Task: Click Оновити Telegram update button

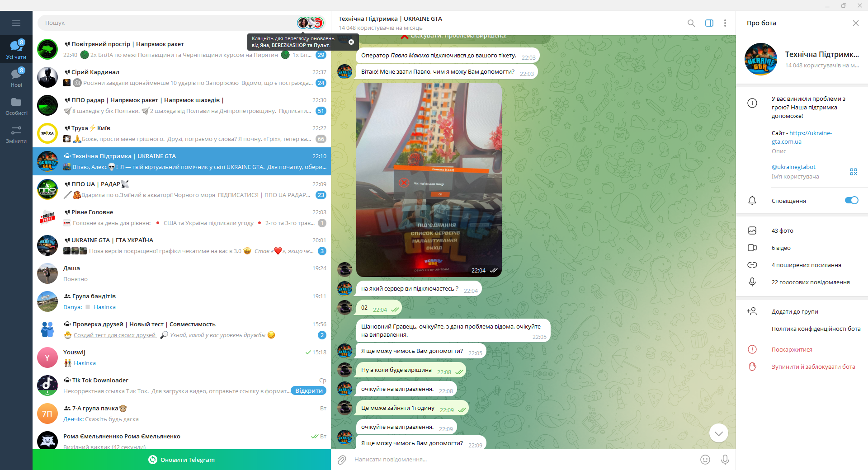Action: pos(182,460)
